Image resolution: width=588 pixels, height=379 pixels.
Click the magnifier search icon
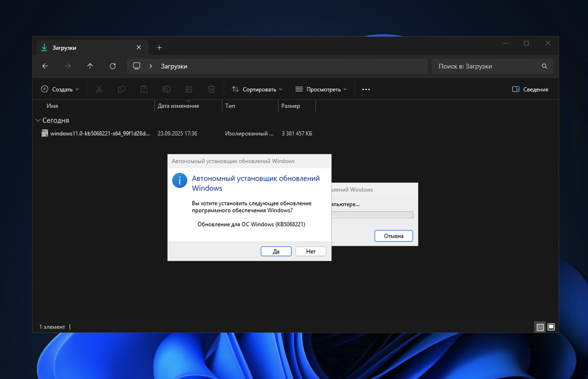(x=544, y=66)
